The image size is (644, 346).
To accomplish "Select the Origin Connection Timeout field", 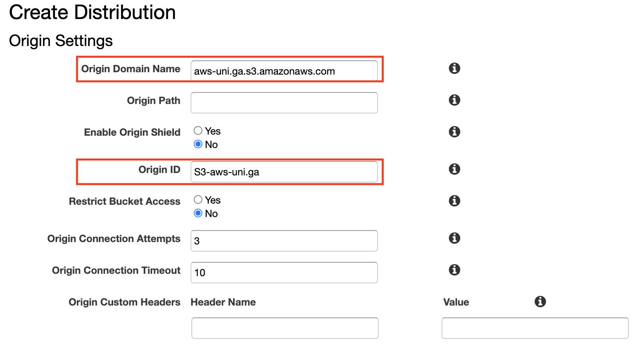I will click(x=284, y=273).
